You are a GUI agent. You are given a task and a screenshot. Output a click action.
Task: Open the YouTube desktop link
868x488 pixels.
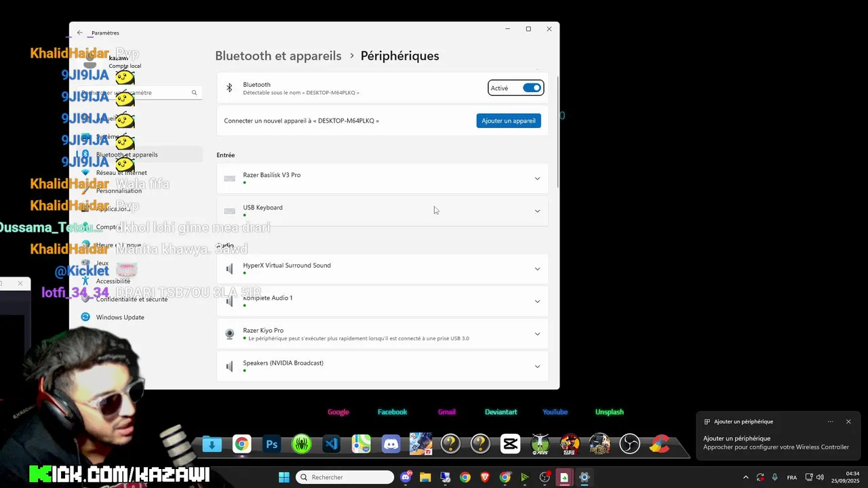tap(555, 412)
